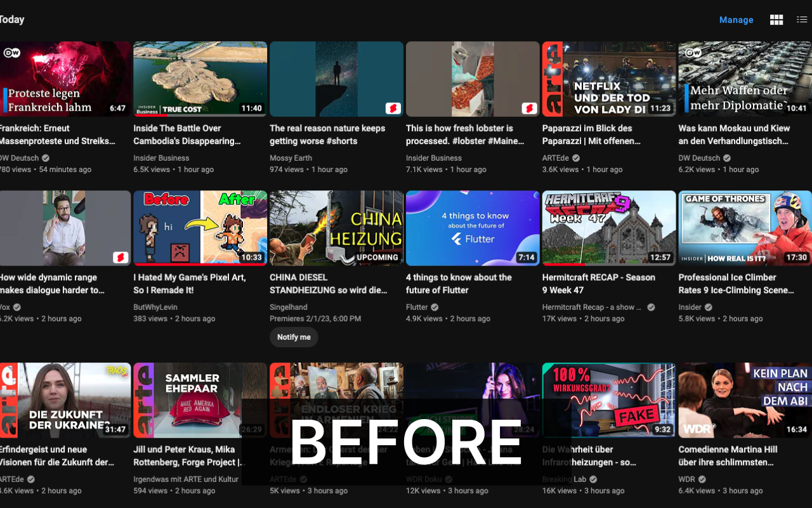Click title 'This is how fresh lobster is processed'
This screenshot has height=508, width=812.
(x=465, y=135)
